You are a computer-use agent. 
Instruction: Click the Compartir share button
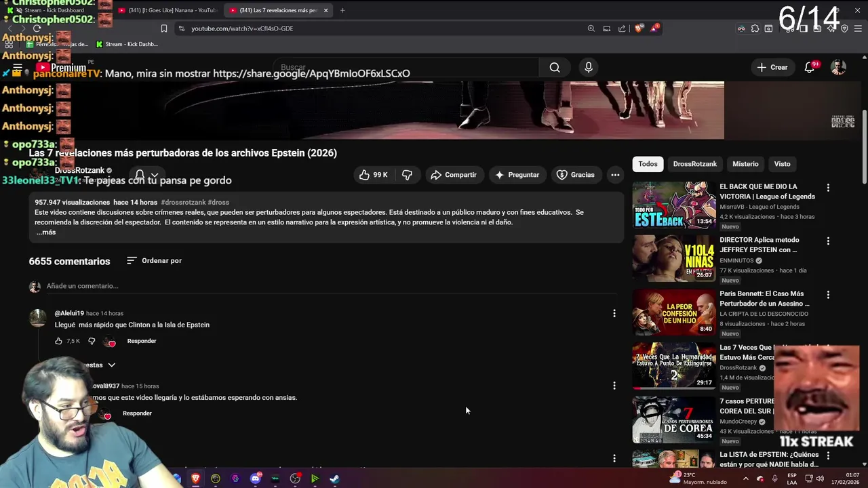pos(454,175)
